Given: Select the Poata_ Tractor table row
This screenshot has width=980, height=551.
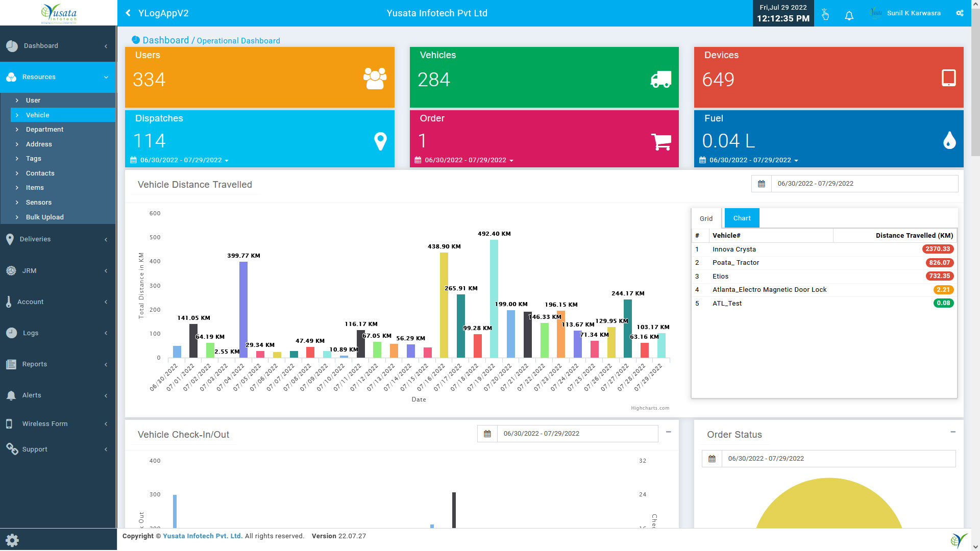Looking at the screenshot, I should coord(824,263).
